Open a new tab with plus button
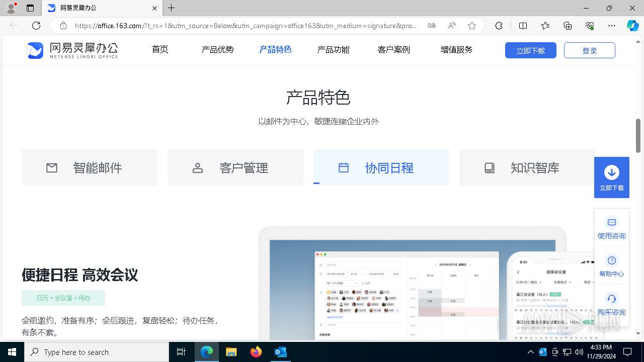Screen dimensions: 644x362 (x=172, y=8)
